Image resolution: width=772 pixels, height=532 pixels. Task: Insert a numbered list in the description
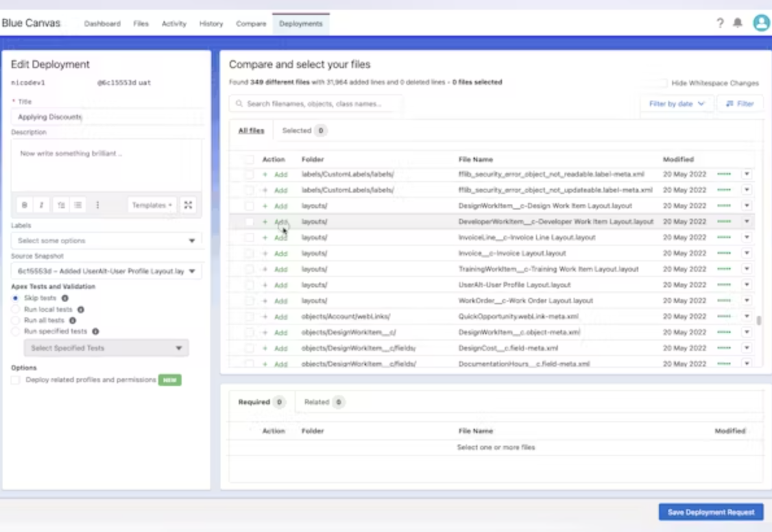59,204
